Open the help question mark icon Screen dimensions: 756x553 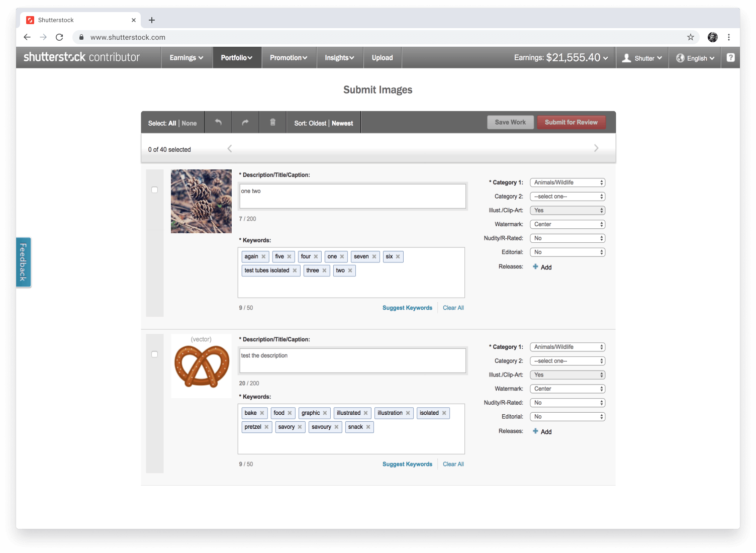point(731,57)
